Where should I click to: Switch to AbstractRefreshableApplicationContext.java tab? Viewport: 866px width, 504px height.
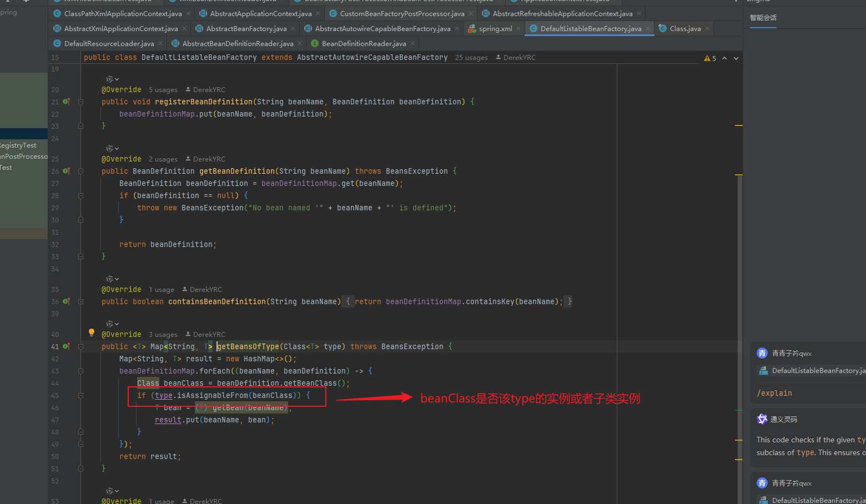[x=562, y=13]
